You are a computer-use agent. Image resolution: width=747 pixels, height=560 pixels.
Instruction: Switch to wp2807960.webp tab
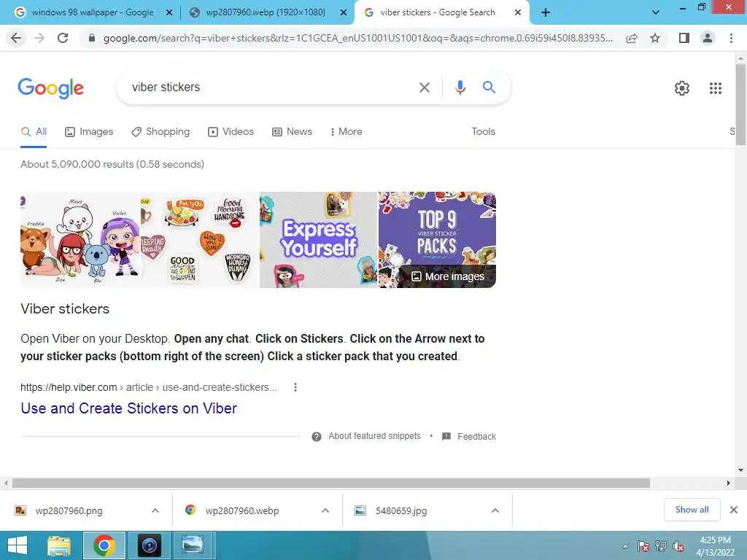(265, 12)
